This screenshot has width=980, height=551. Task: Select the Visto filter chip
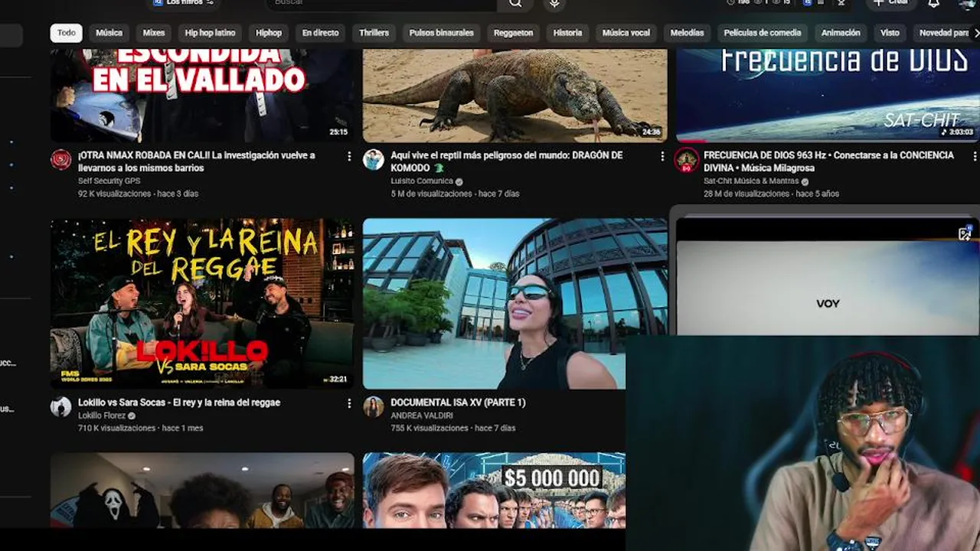pyautogui.click(x=890, y=33)
